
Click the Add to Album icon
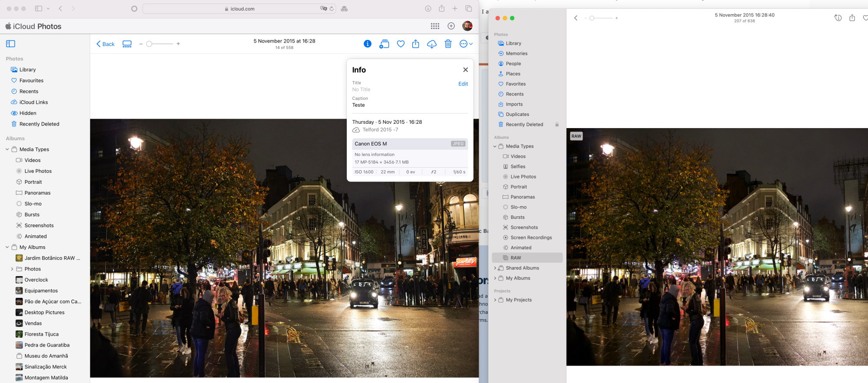[x=384, y=44]
